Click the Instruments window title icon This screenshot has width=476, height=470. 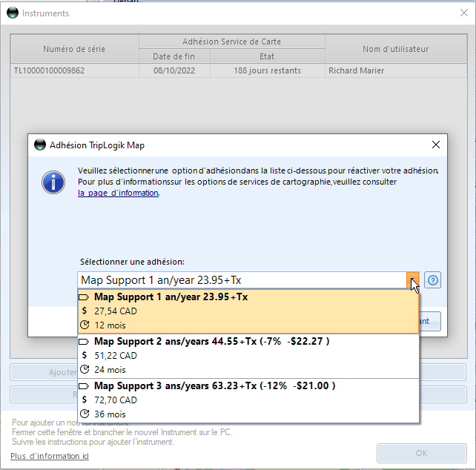click(x=13, y=13)
